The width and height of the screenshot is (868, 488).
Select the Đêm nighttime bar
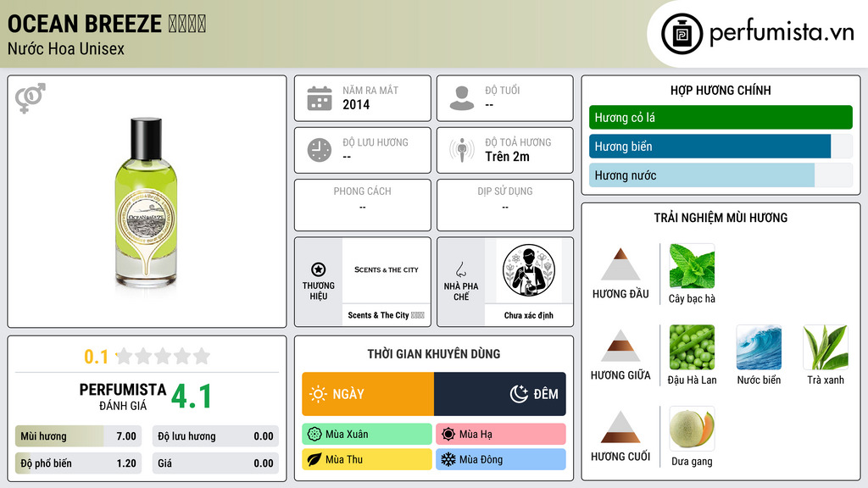[500, 394]
